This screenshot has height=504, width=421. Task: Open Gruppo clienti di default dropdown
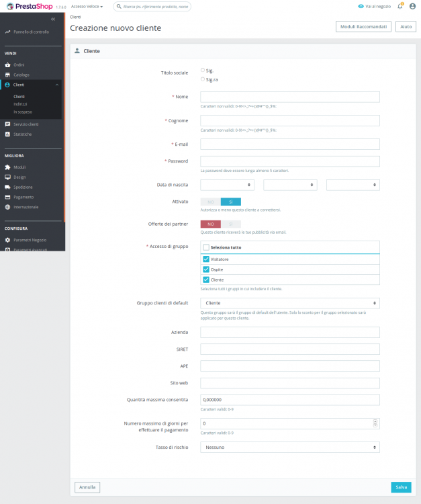coord(290,303)
